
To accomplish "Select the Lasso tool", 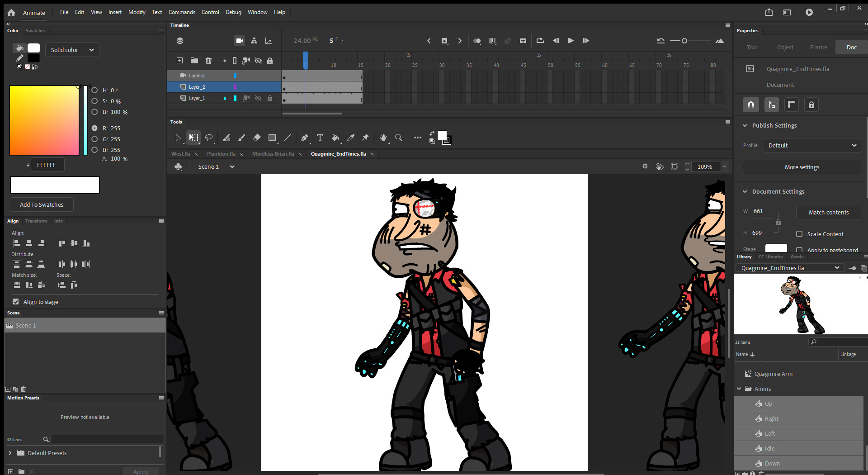I will (209, 138).
